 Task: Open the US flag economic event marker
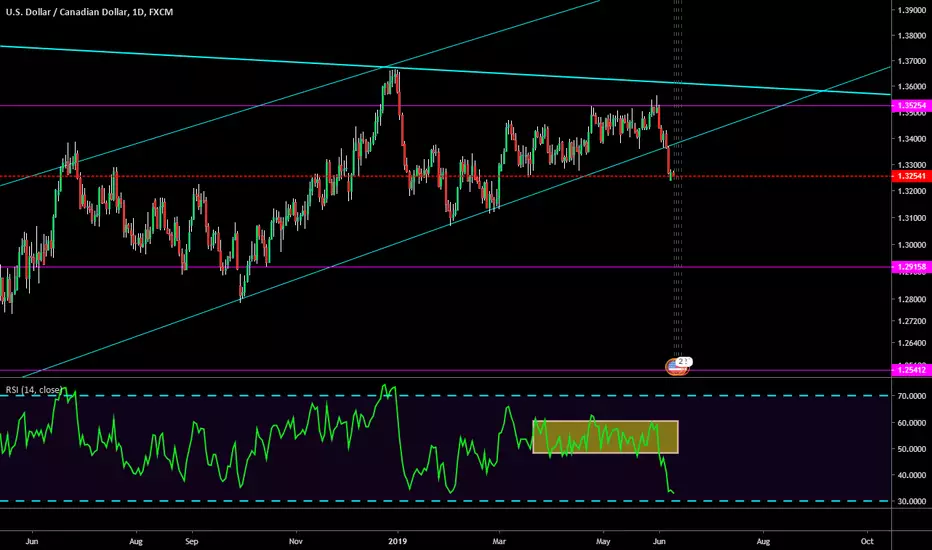point(676,367)
